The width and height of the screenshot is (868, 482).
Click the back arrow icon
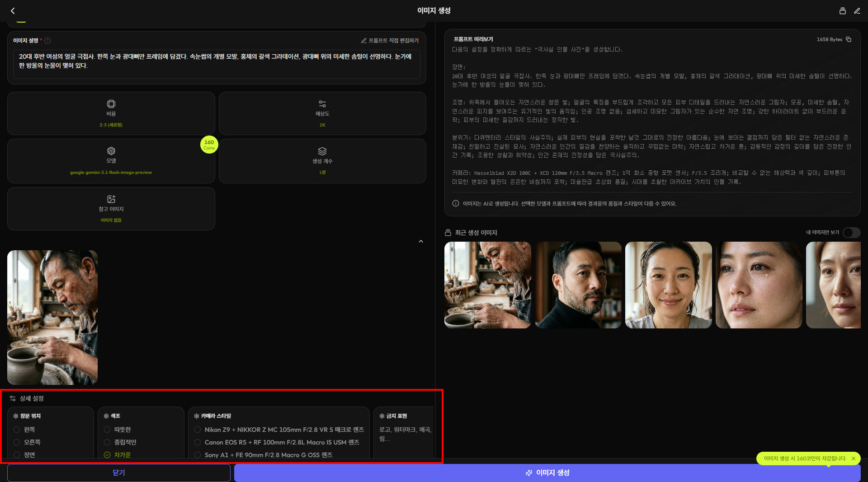coord(13,11)
